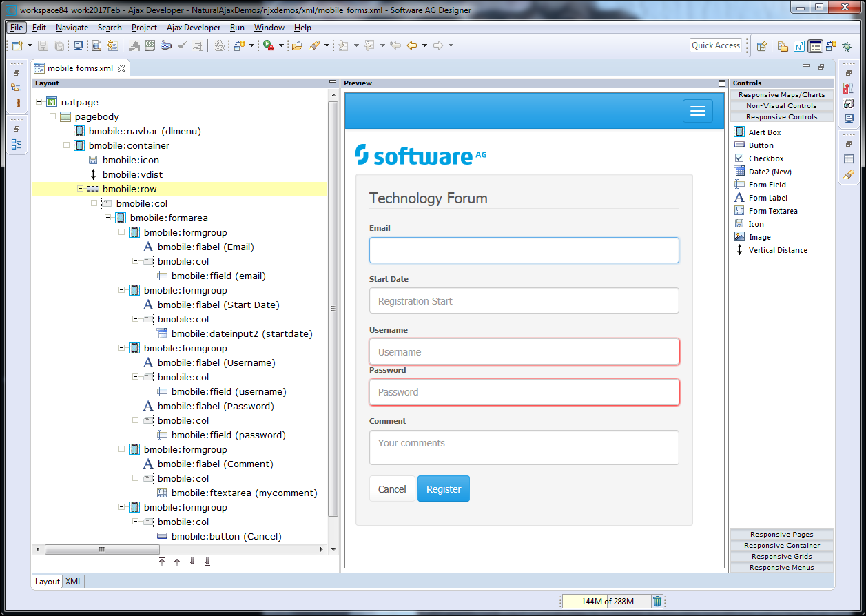Open the Responsive Grids palette section

click(781, 557)
